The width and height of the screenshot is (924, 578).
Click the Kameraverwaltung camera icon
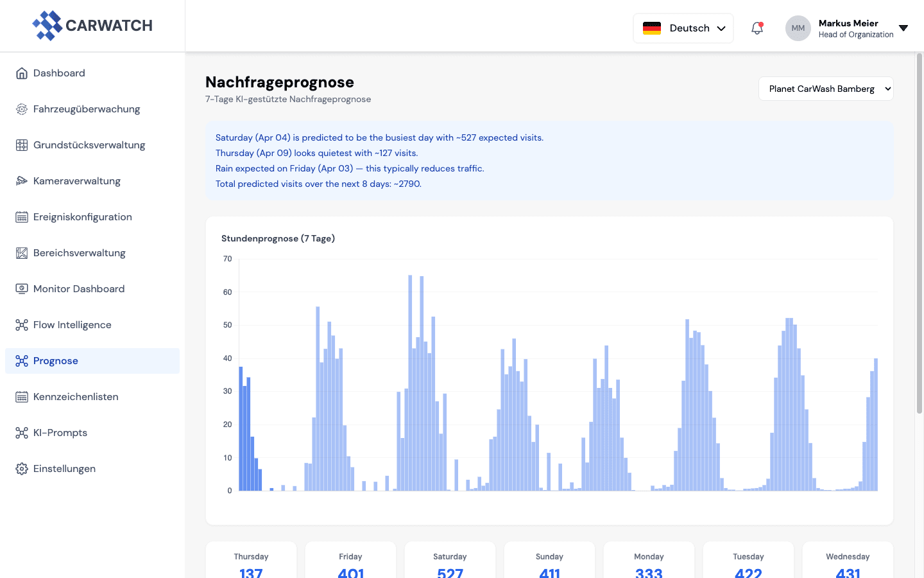click(22, 181)
